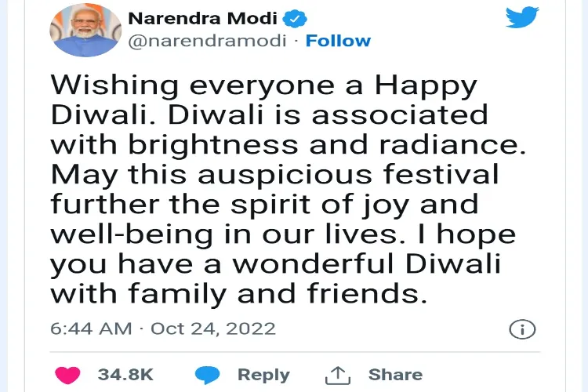
Task: Click the Oct 24, 2022 date
Action: [213, 329]
